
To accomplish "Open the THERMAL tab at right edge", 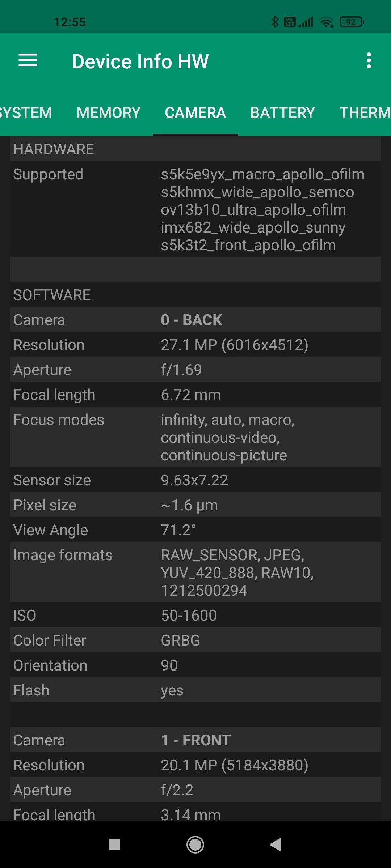I will 364,113.
